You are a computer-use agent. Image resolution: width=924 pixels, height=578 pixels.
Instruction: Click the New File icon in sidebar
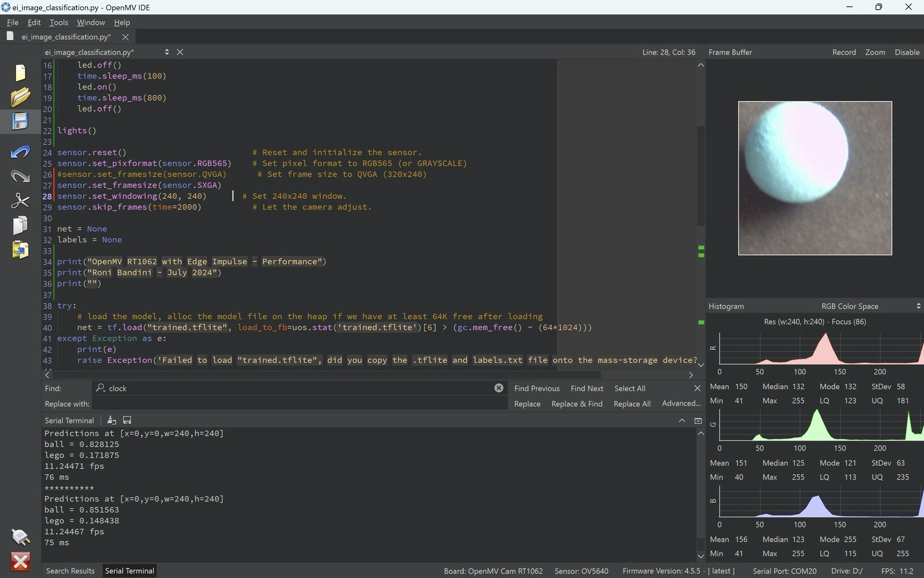(20, 73)
